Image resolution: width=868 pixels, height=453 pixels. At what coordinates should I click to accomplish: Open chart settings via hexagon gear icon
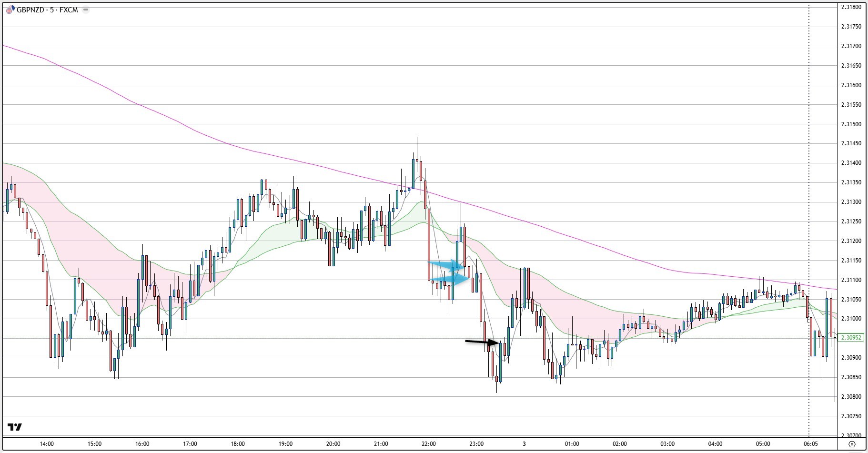[852, 444]
